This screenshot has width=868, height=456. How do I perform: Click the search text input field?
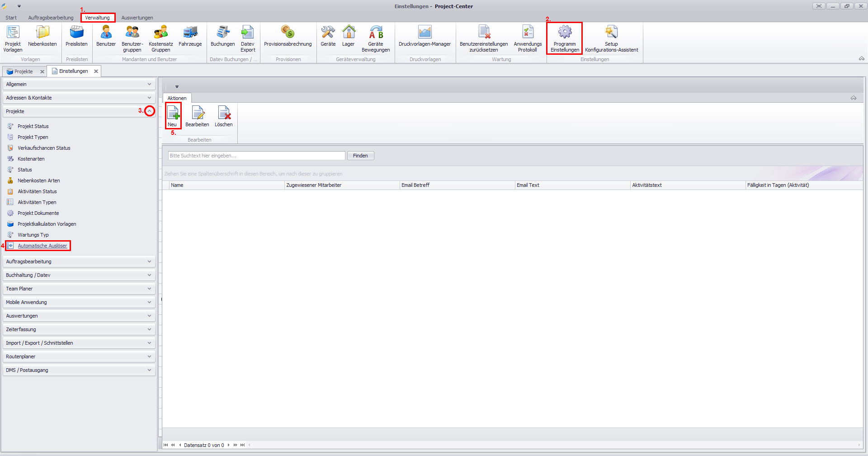pyautogui.click(x=256, y=156)
